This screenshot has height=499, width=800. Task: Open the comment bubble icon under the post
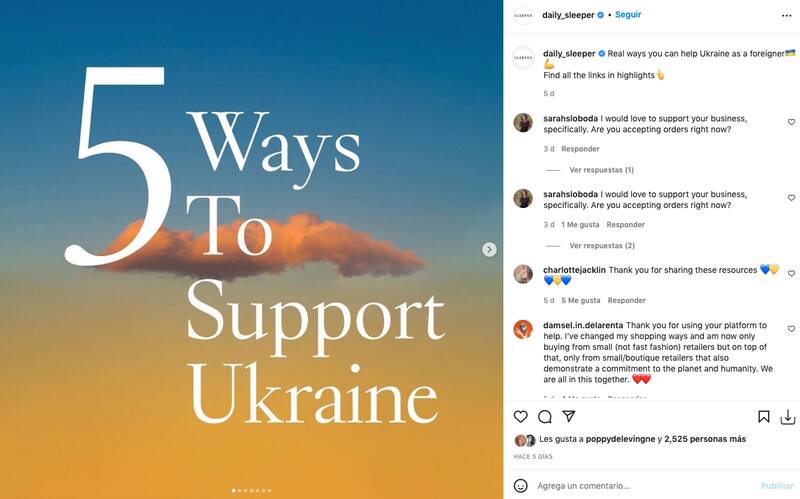[544, 416]
